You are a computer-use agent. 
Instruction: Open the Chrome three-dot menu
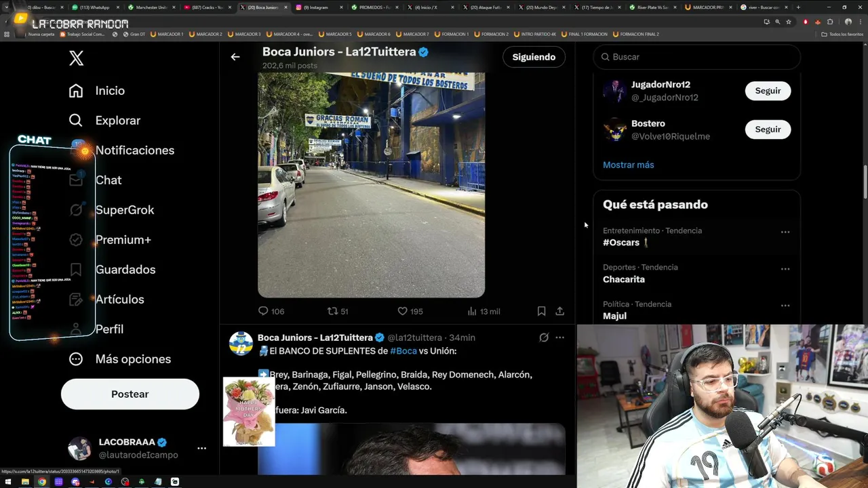[x=859, y=22]
